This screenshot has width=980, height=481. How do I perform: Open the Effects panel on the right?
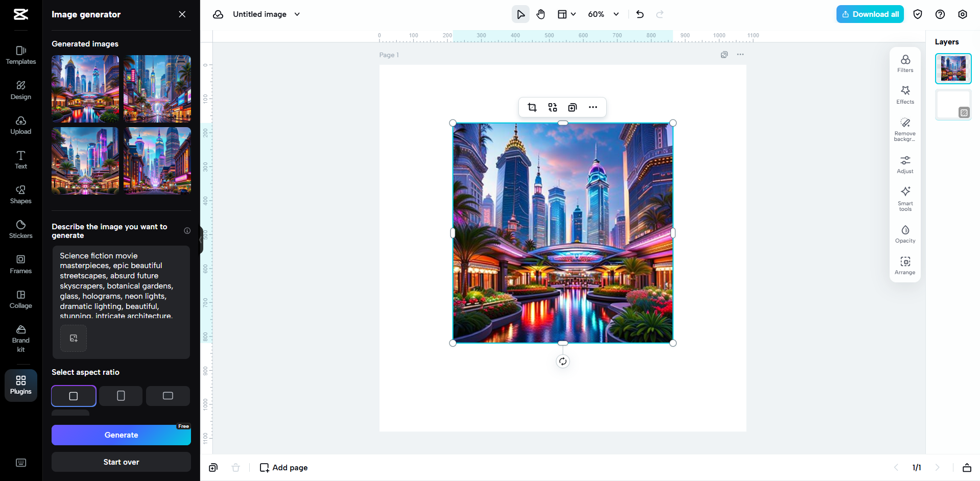click(904, 94)
